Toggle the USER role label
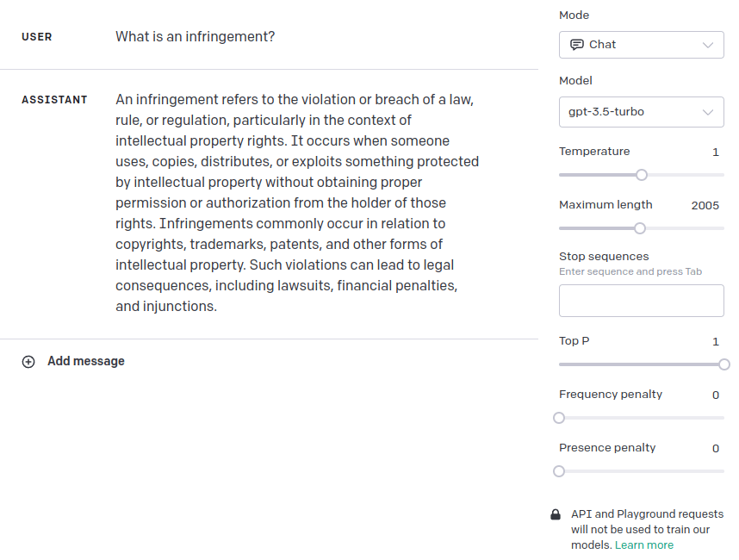Viewport: 739px width, 560px height. (x=37, y=37)
